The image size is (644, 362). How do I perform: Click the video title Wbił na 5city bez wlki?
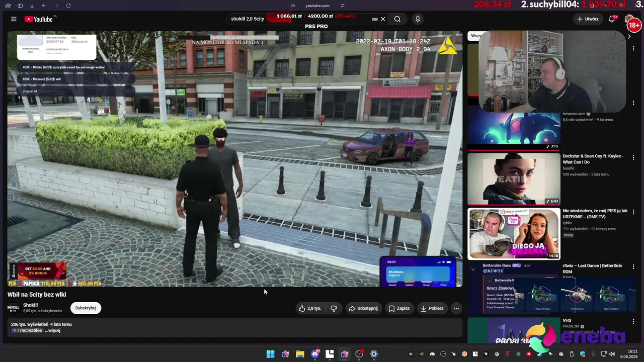click(x=37, y=295)
